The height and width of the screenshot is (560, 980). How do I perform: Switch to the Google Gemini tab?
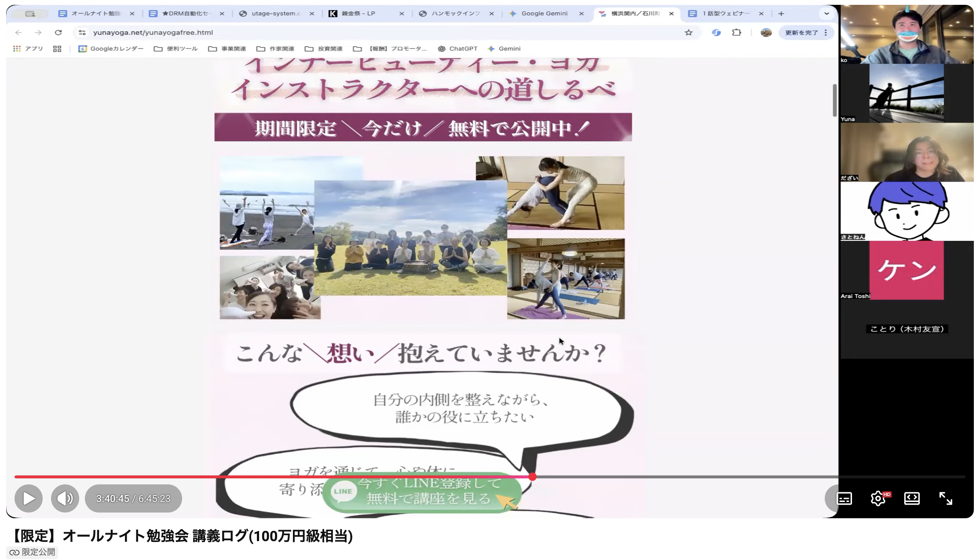click(544, 14)
